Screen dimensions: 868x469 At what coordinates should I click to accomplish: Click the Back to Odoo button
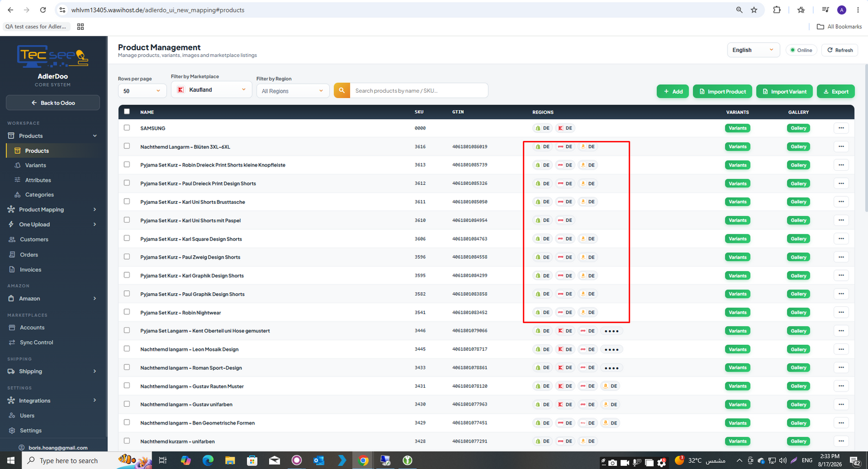(53, 103)
